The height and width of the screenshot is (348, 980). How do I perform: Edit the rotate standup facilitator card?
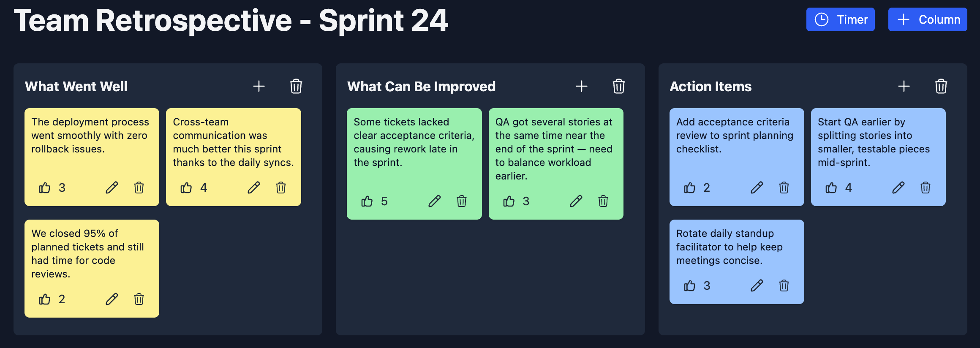coord(757,285)
